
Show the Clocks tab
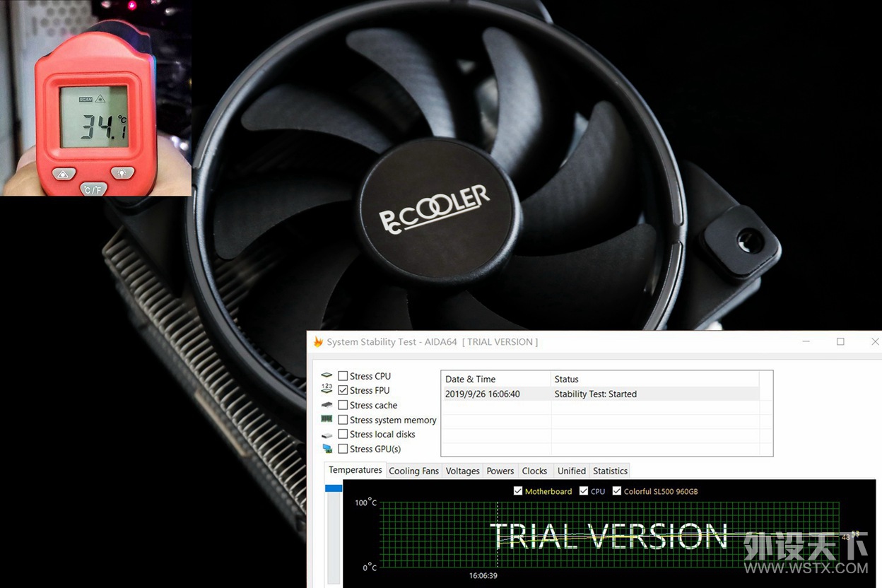[x=534, y=471]
